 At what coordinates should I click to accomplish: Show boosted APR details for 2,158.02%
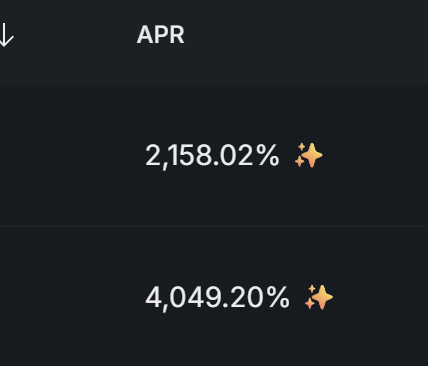point(309,155)
